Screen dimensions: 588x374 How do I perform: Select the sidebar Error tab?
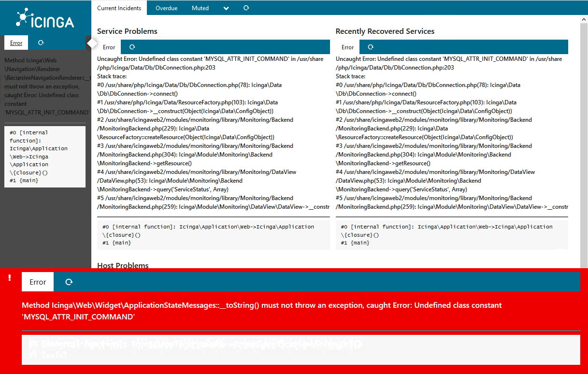[16, 43]
